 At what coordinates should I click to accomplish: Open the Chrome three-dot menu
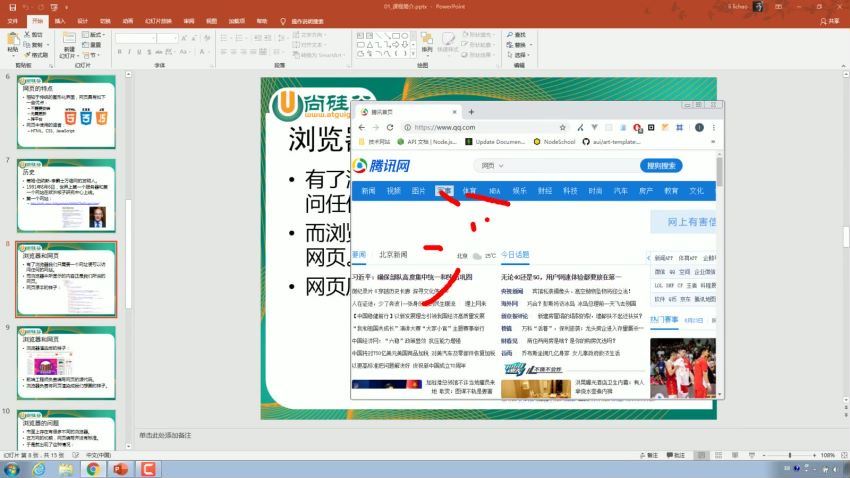pyautogui.click(x=713, y=127)
